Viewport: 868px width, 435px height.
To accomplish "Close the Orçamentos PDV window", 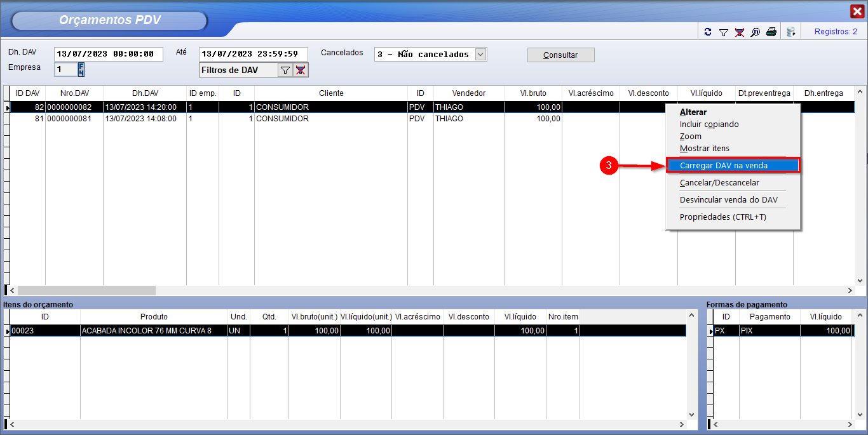I will (857, 11).
